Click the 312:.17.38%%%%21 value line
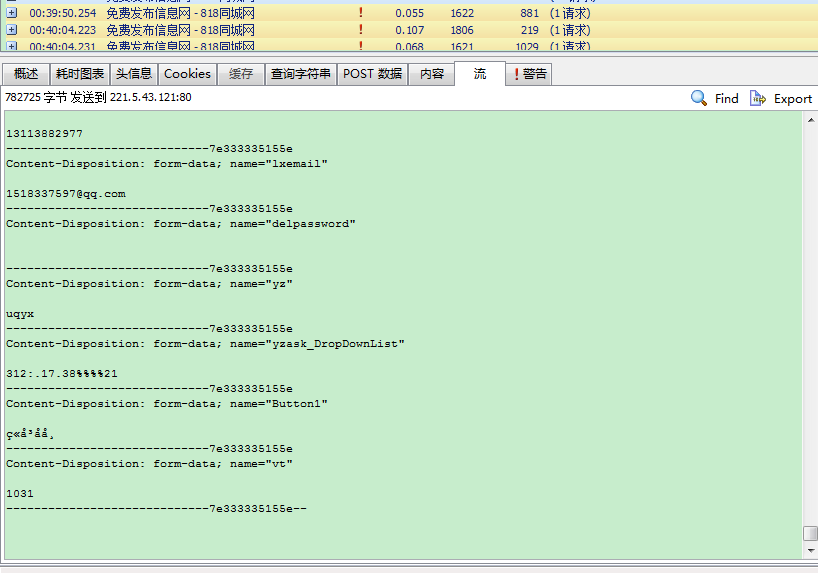818x573 pixels. (62, 374)
